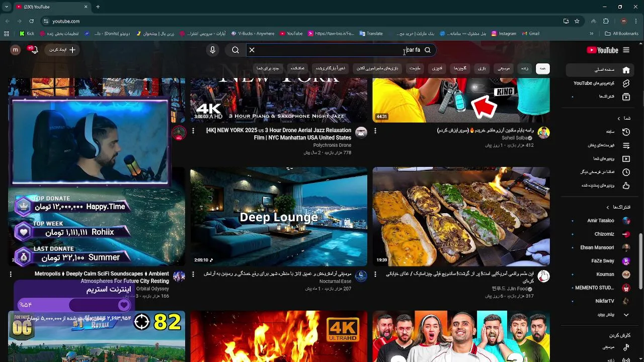Open Chizomiz subscription channel
Image resolution: width=644 pixels, height=362 pixels.
(x=600, y=234)
